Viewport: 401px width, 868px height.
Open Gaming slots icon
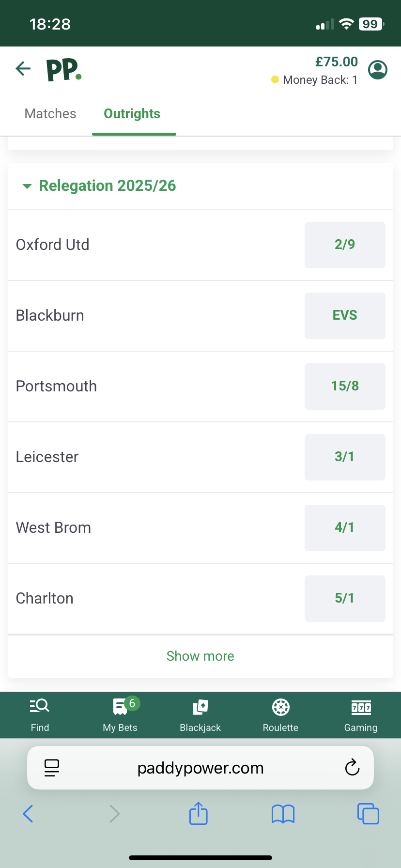coord(361,707)
